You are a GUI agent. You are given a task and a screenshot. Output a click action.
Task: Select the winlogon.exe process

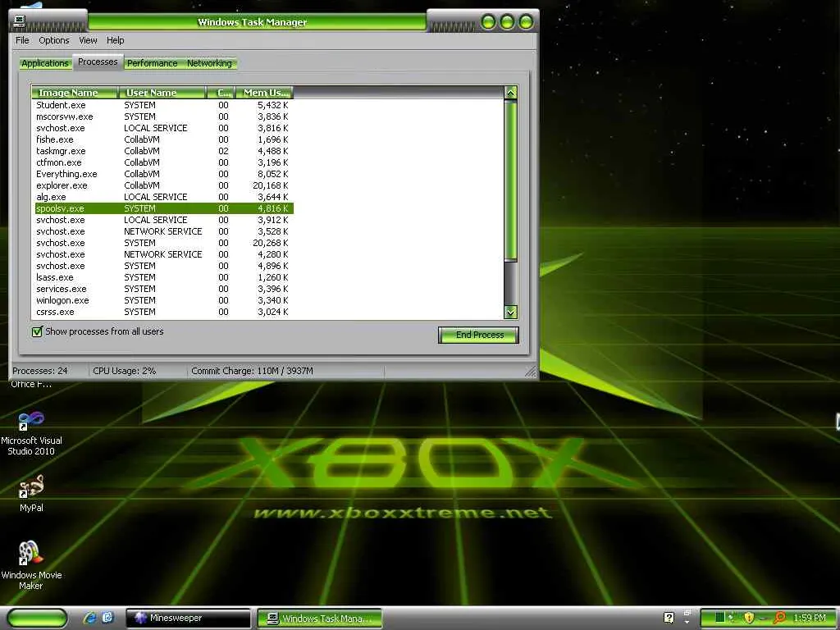click(x=164, y=300)
